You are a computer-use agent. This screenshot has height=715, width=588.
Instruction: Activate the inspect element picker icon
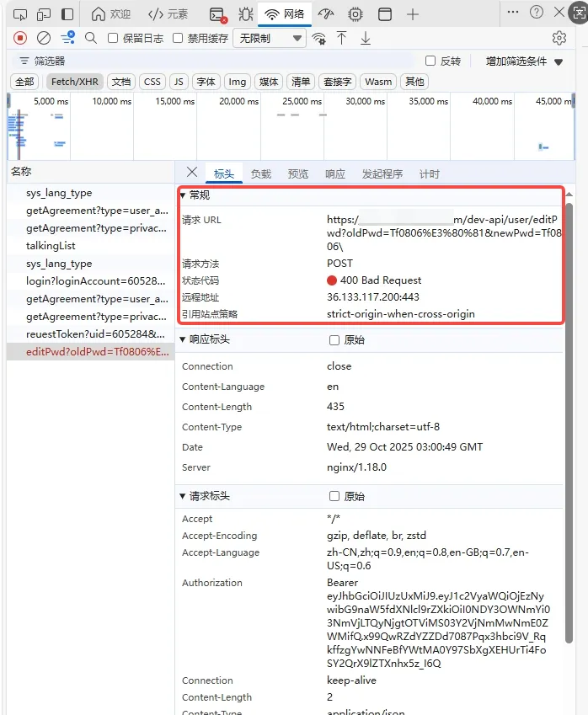pos(20,14)
